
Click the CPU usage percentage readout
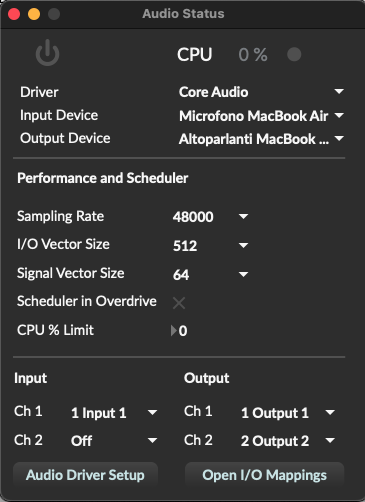pos(253,54)
